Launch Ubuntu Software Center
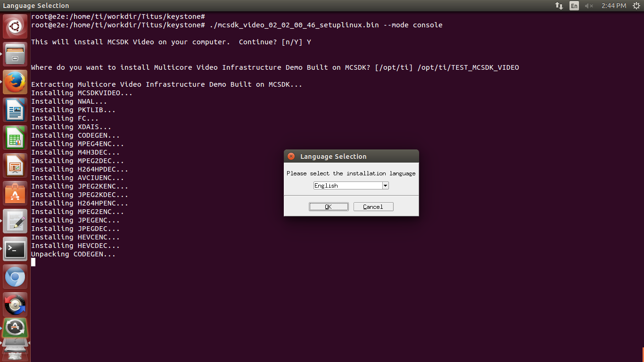The image size is (644, 362). (15, 193)
